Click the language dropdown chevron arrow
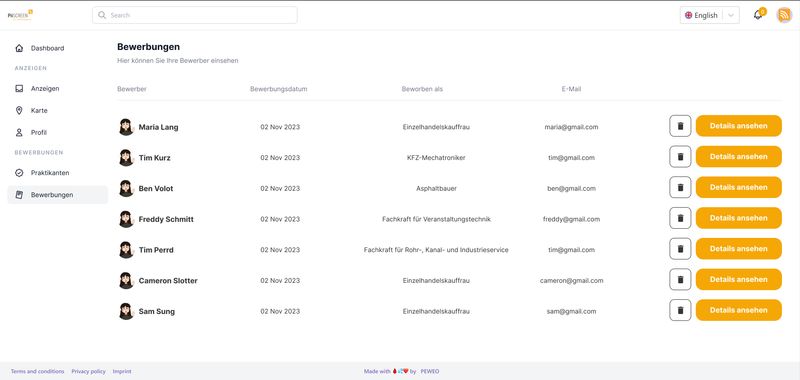The image size is (800, 380). tap(731, 15)
